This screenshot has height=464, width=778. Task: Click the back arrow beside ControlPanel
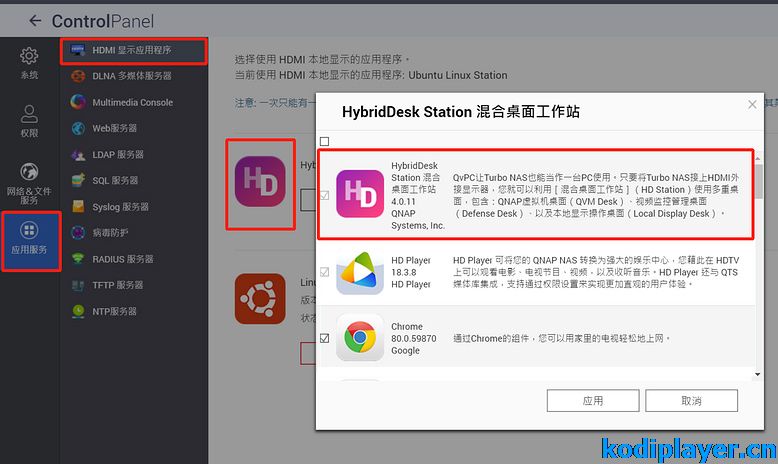(x=35, y=21)
